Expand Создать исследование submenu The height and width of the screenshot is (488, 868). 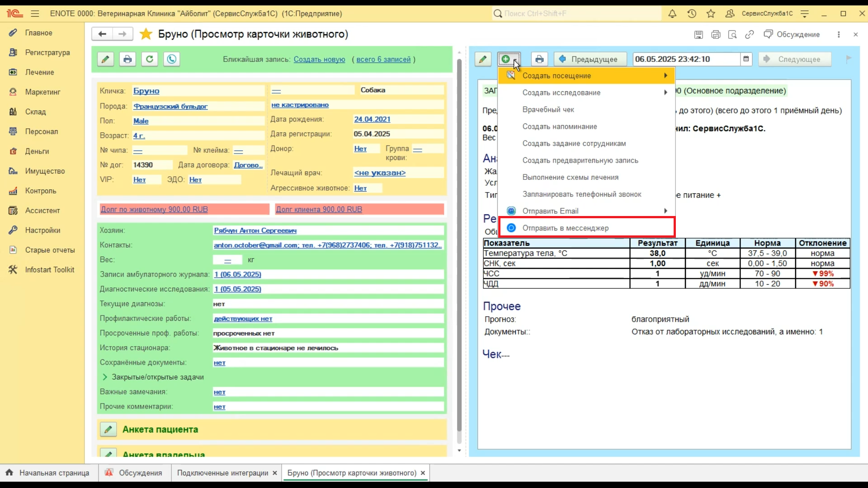coord(586,93)
